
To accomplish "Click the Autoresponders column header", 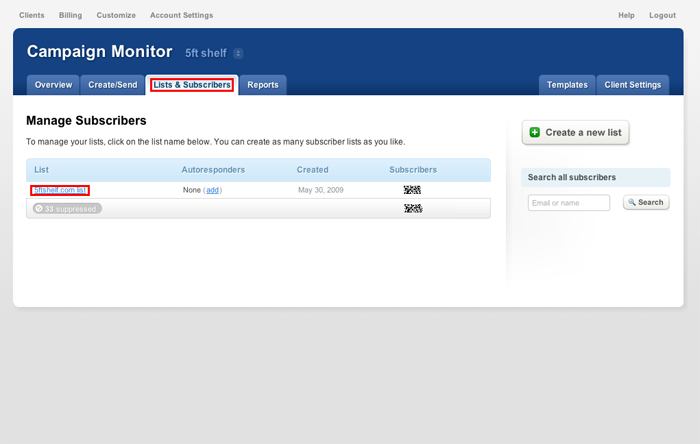I will (x=213, y=170).
